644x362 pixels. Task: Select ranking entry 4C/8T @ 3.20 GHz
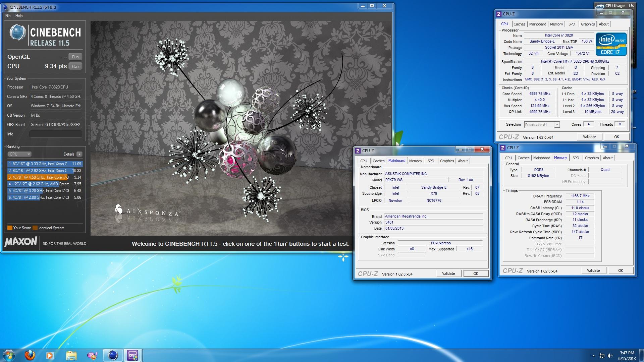coord(45,191)
